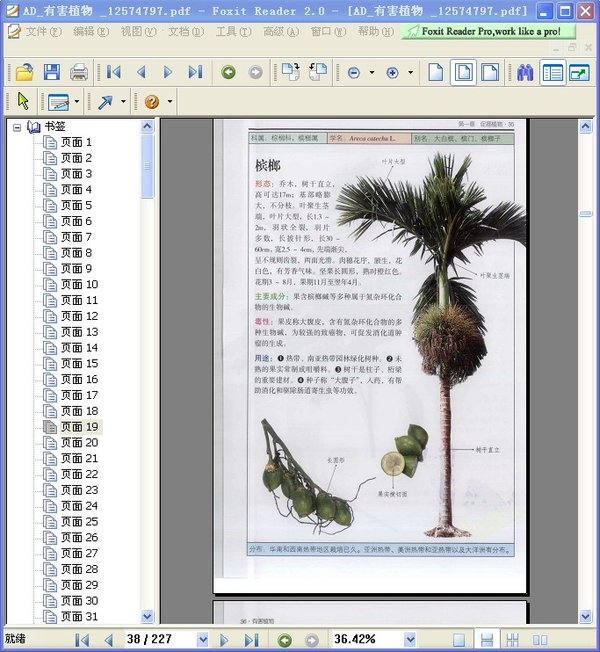
Task: Open the 文件 menu
Action: pyautogui.click(x=40, y=31)
